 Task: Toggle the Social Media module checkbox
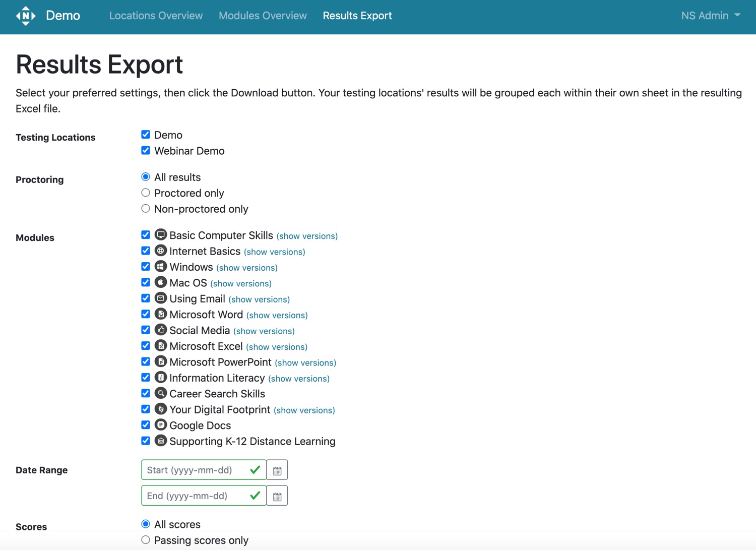point(146,330)
